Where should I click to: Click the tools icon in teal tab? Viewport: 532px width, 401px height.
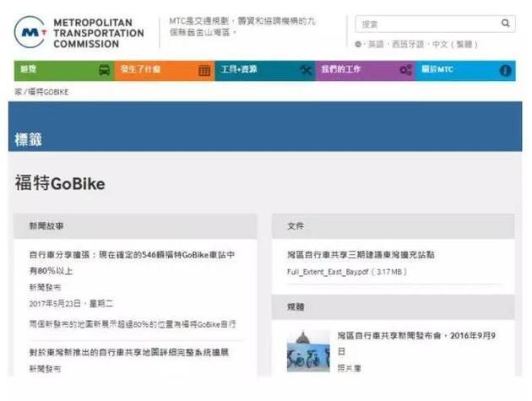tap(306, 70)
